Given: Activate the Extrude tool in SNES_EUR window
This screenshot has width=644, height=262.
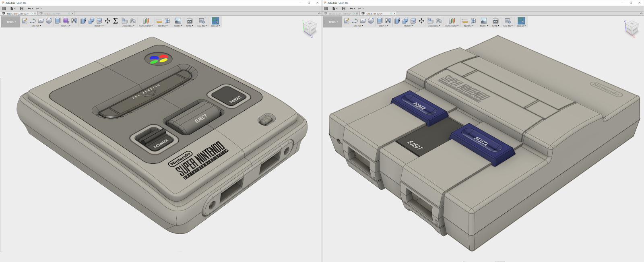Looking at the screenshot, I should (58, 21).
